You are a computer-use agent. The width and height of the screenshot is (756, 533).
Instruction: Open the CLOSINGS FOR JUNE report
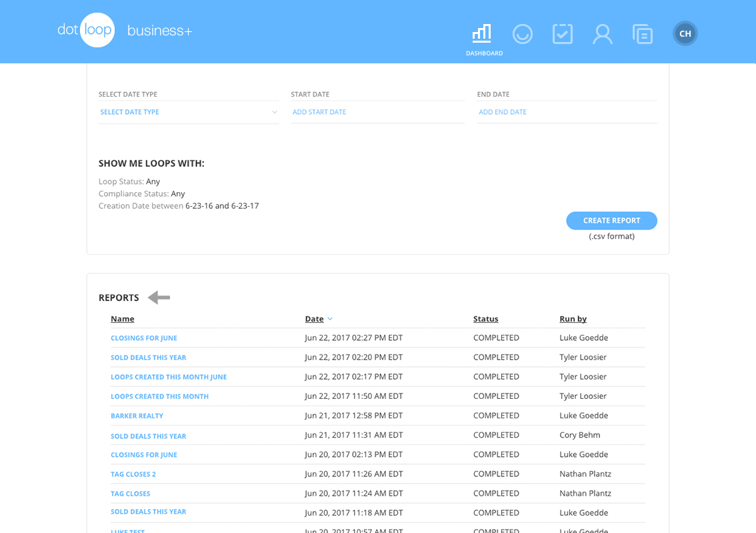point(144,338)
